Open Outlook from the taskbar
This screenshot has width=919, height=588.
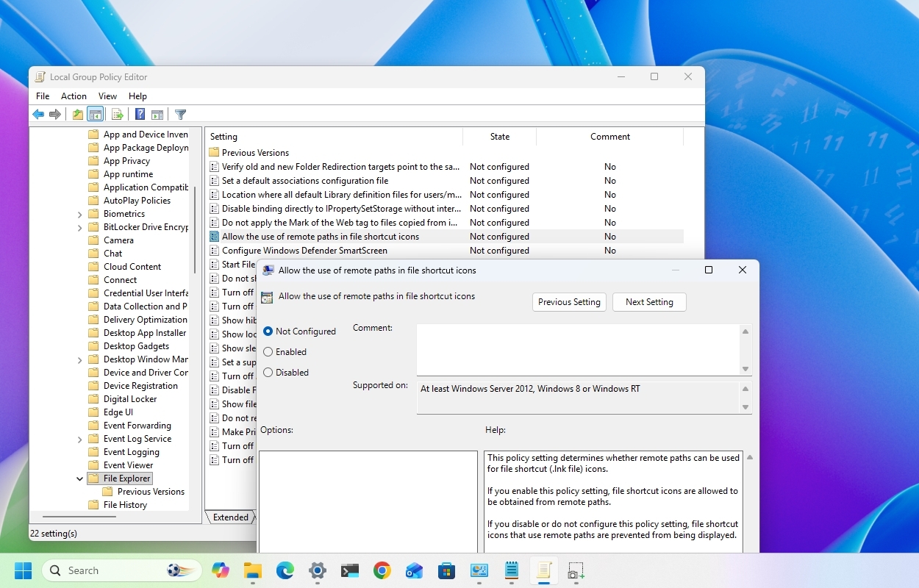414,570
